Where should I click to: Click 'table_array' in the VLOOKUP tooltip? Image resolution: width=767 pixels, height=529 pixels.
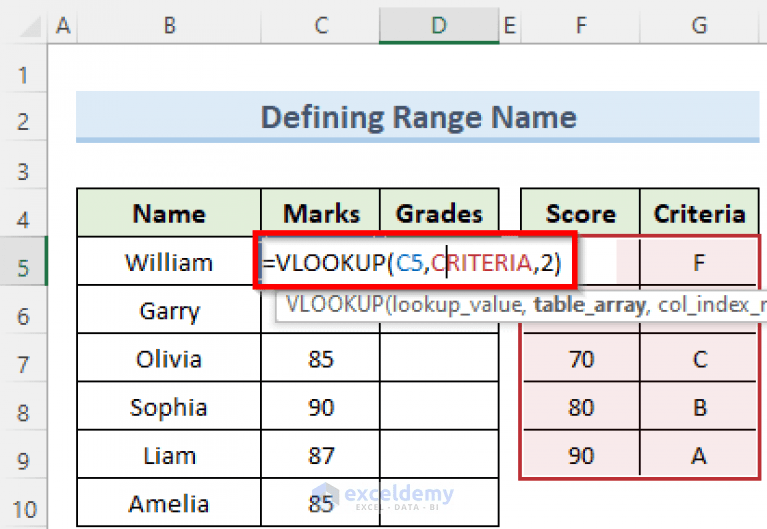click(589, 305)
